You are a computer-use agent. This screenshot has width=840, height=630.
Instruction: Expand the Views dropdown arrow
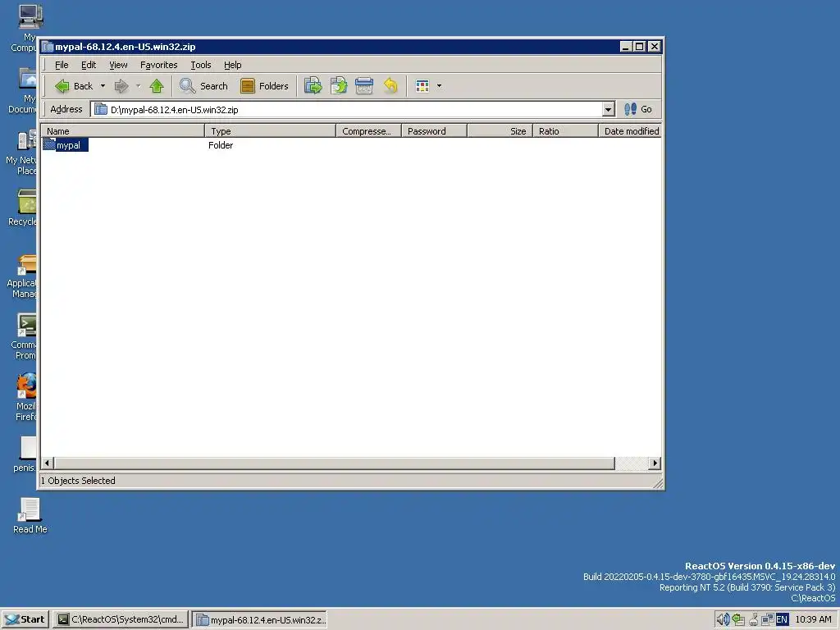(x=439, y=85)
